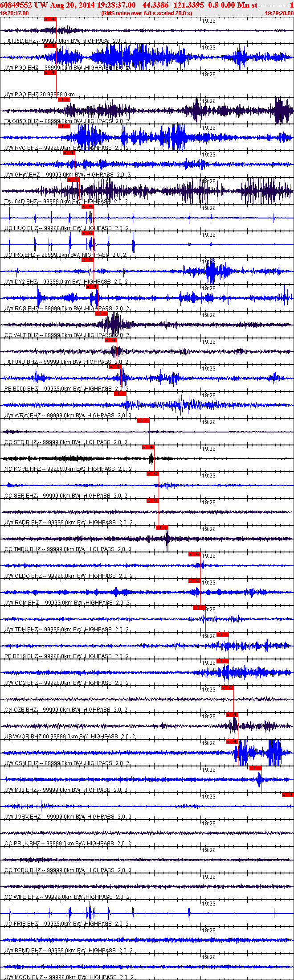Click red pick marker on CN OZB trace
Screen dimensions: 294x980
pyautogui.click(x=228, y=688)
